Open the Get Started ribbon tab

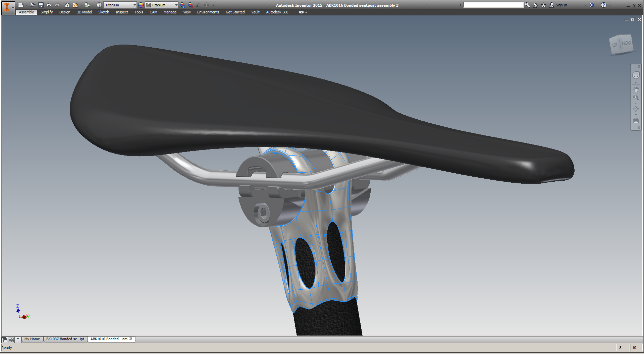[235, 12]
